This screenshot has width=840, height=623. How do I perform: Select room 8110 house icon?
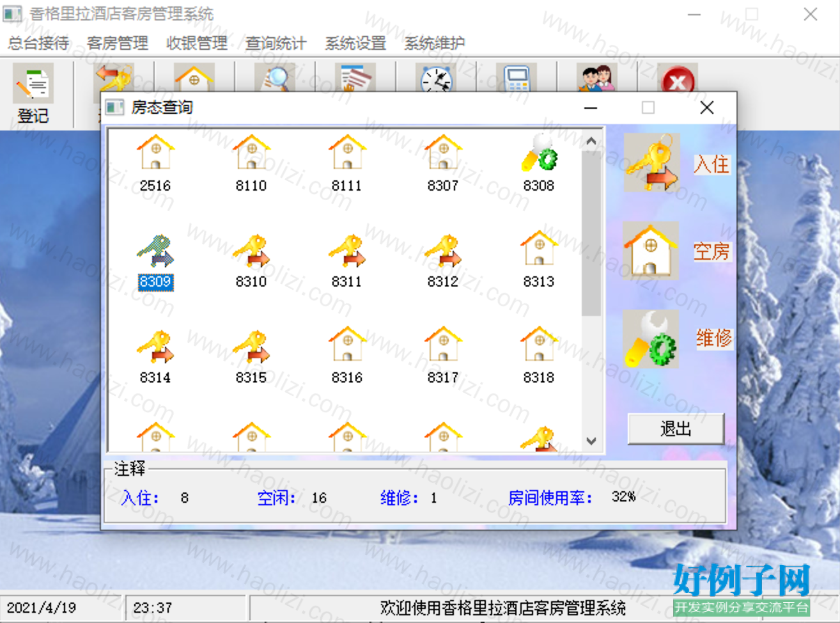click(x=251, y=152)
